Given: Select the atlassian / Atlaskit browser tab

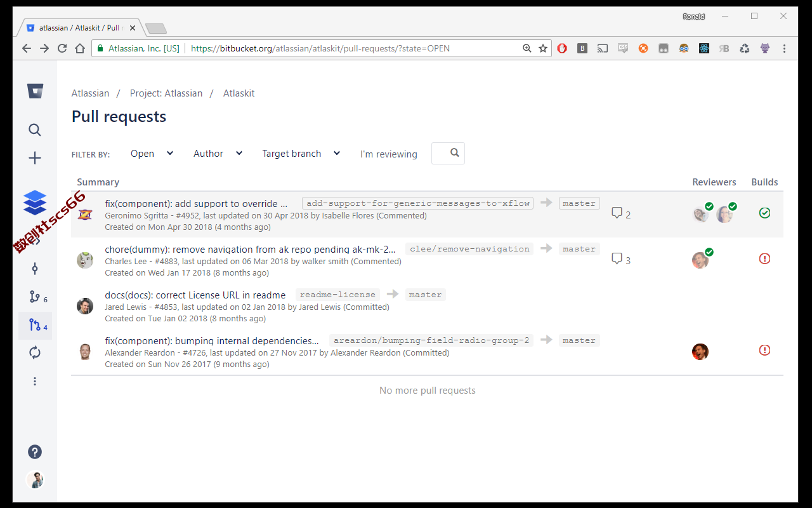Looking at the screenshot, I should [80, 28].
